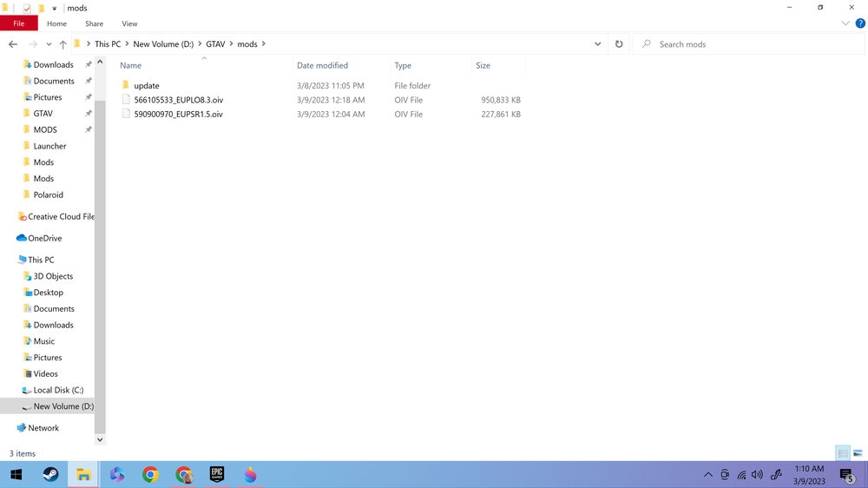
Task: Click the 950,833 KB size cell
Action: point(501,100)
